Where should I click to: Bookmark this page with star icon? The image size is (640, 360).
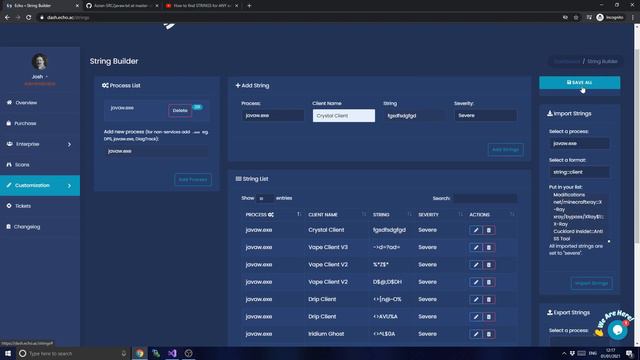pyautogui.click(x=576, y=18)
